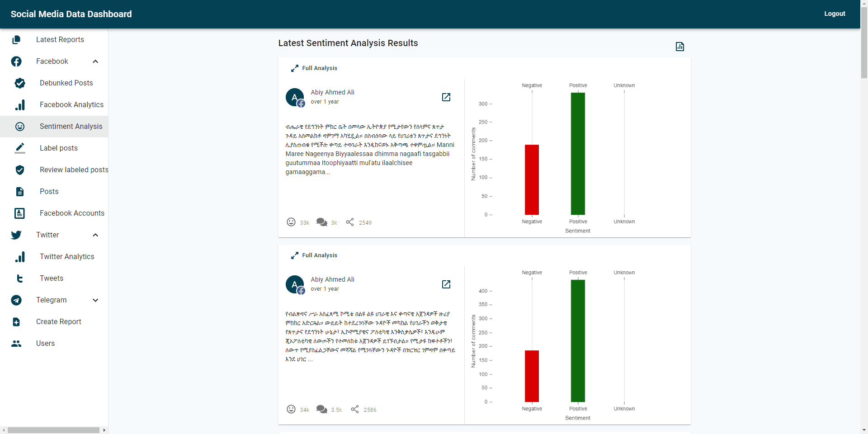
Task: Click the red Negative bar in first chart
Action: click(532, 179)
